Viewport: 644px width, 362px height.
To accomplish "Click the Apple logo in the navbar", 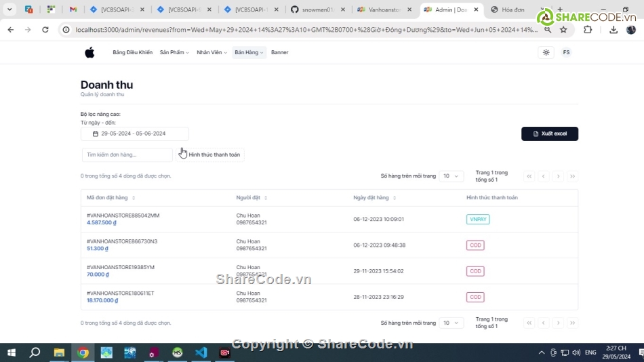I will (x=89, y=53).
